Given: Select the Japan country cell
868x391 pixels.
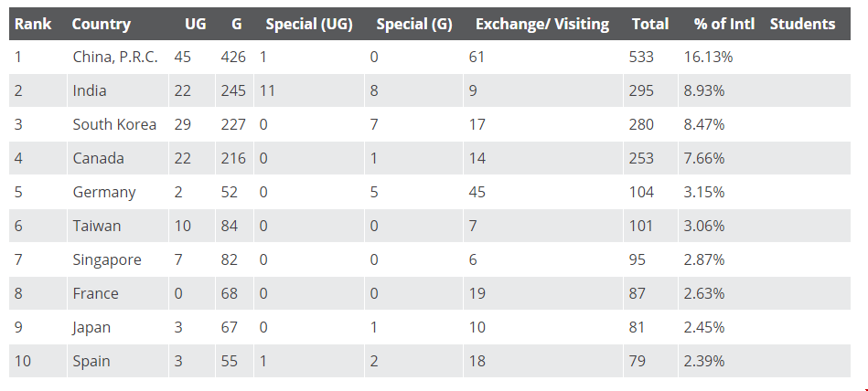Looking at the screenshot, I should (x=91, y=327).
